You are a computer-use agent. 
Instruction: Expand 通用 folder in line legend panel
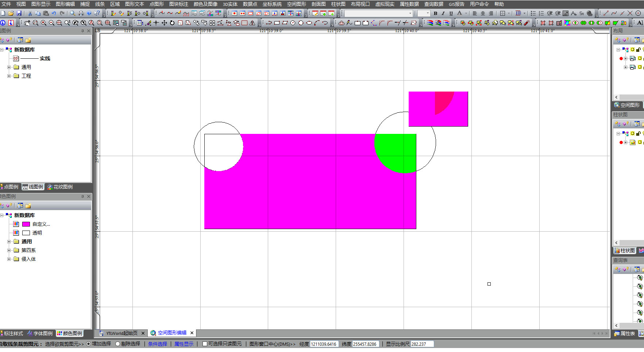(9, 67)
